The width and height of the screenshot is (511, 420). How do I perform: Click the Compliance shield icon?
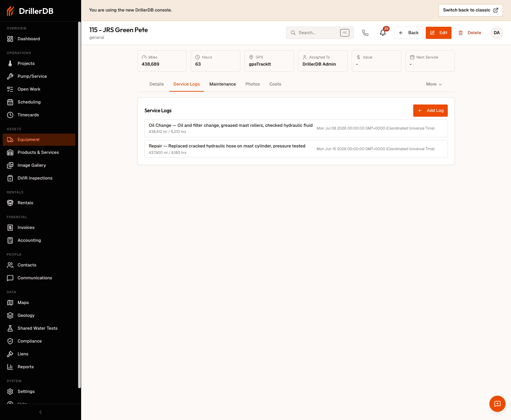pyautogui.click(x=10, y=341)
